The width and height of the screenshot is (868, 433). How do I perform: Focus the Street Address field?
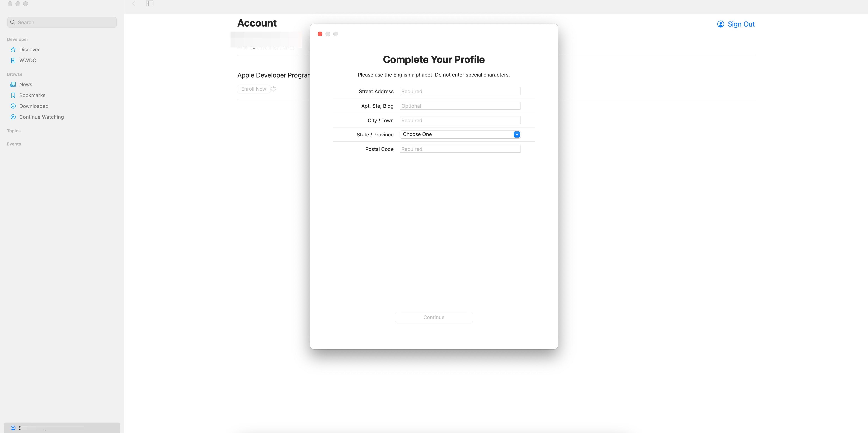coord(460,91)
